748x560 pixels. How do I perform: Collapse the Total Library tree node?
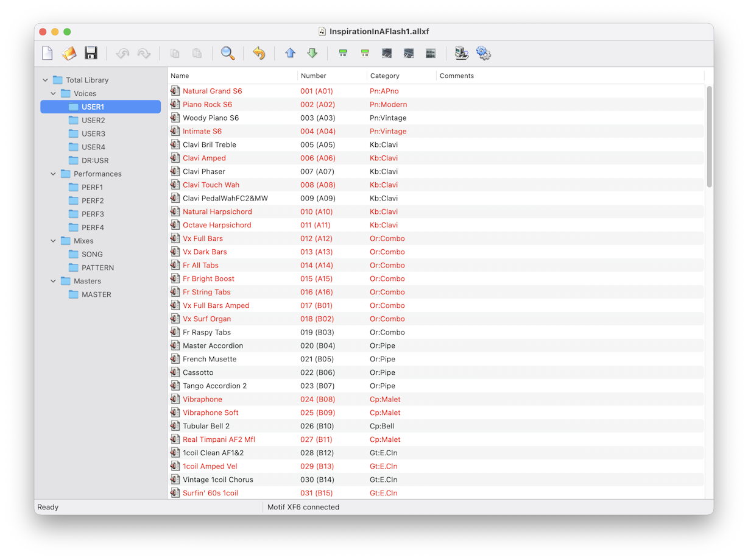point(46,80)
